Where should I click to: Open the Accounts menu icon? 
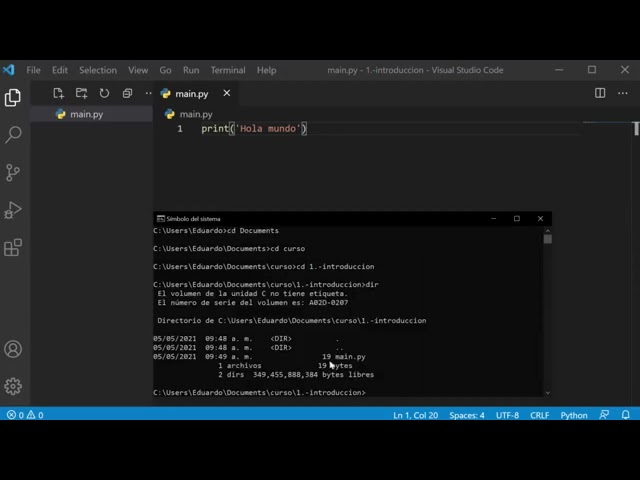(13, 349)
